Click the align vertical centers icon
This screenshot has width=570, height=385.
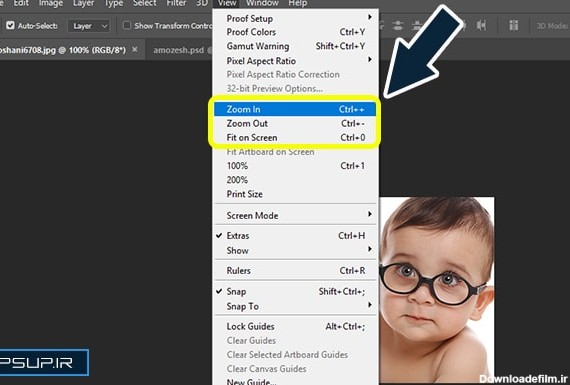[x=398, y=25]
